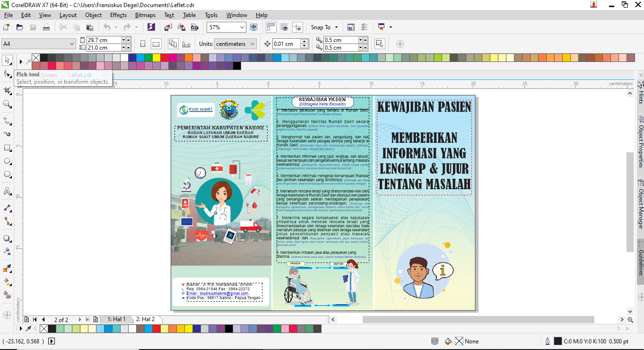Select the Pick tool in toolbox
Viewport: 644px width, 350px height.
point(7,60)
